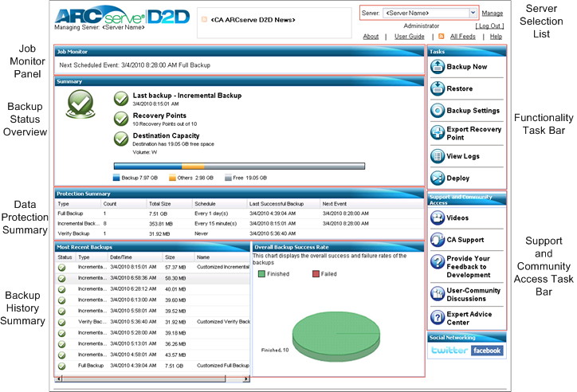The height and width of the screenshot is (392, 577).
Task: Click the Deploy task icon
Action: (438, 178)
